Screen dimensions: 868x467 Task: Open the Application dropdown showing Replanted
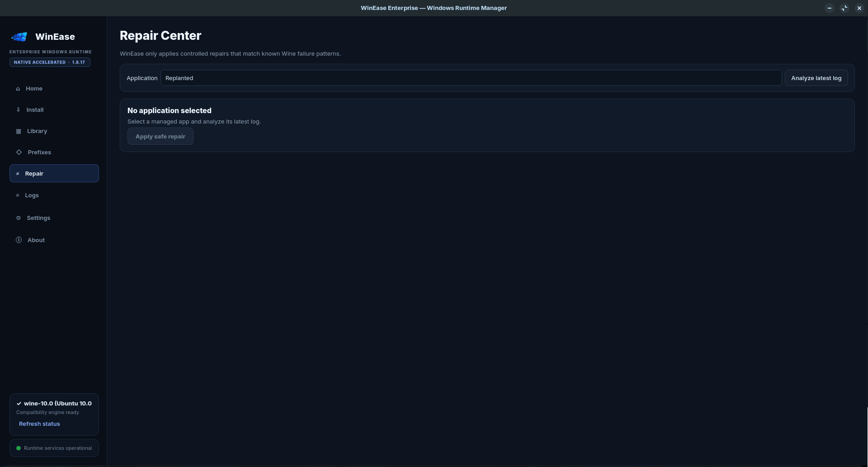(471, 78)
